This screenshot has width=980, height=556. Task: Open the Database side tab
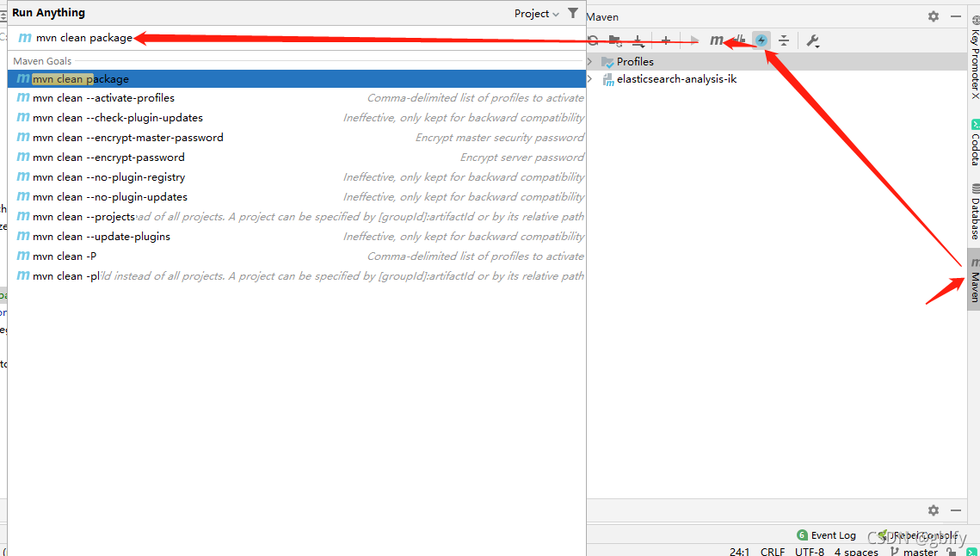[x=974, y=212]
